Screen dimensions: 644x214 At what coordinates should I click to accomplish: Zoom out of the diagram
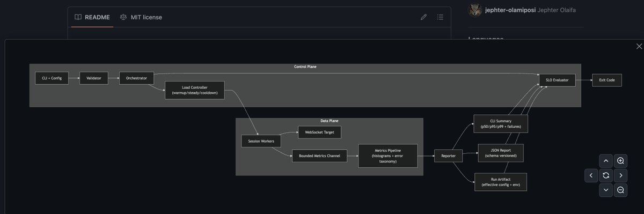pyautogui.click(x=620, y=190)
